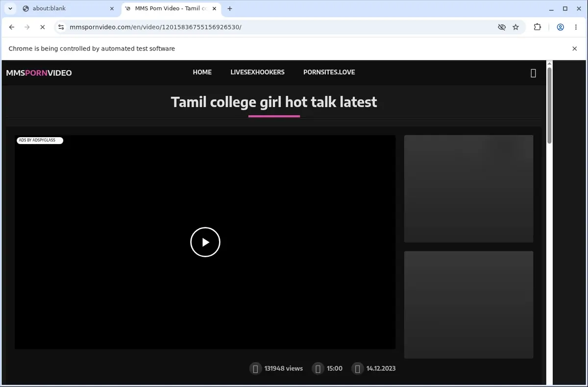Image resolution: width=588 pixels, height=387 pixels.
Task: Click the '15:00' duration text
Action: pos(335,368)
